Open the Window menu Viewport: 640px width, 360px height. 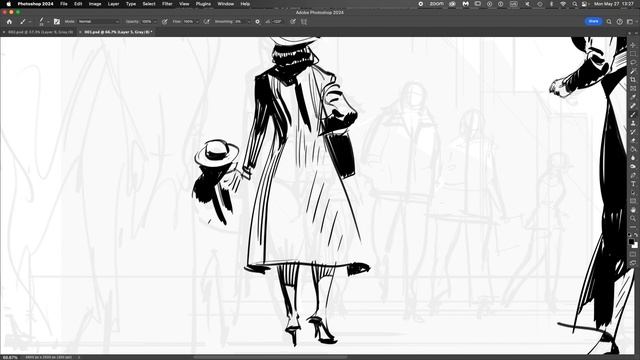[x=225, y=4]
